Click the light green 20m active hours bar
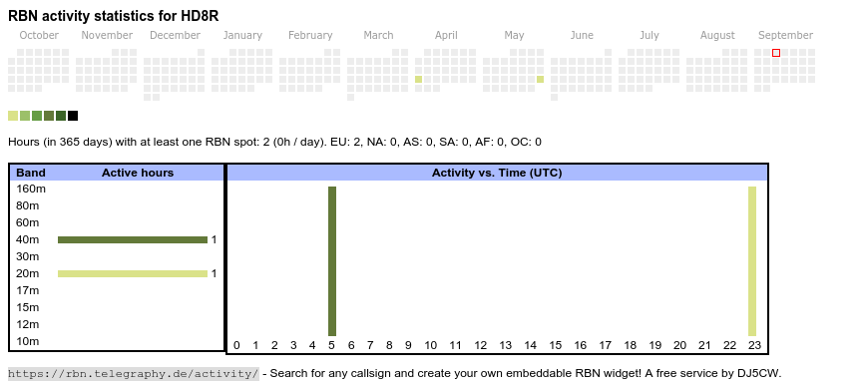868x389 pixels. click(133, 273)
